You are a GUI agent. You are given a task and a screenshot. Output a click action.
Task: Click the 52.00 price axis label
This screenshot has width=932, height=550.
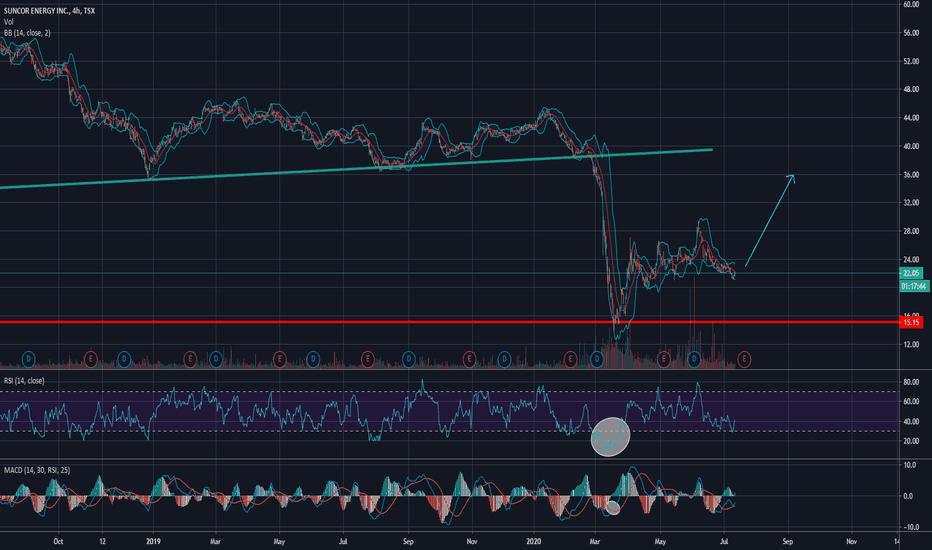tap(911, 62)
